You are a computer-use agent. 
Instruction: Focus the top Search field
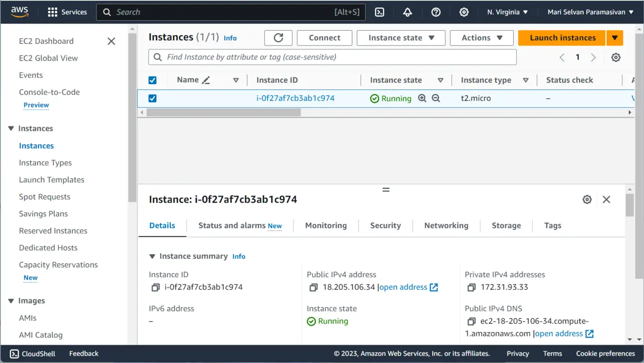click(231, 12)
